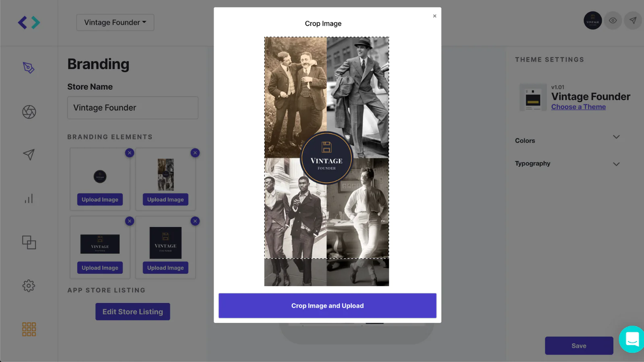Toggle the preview eye icon in header
The image size is (644, 362).
613,21
